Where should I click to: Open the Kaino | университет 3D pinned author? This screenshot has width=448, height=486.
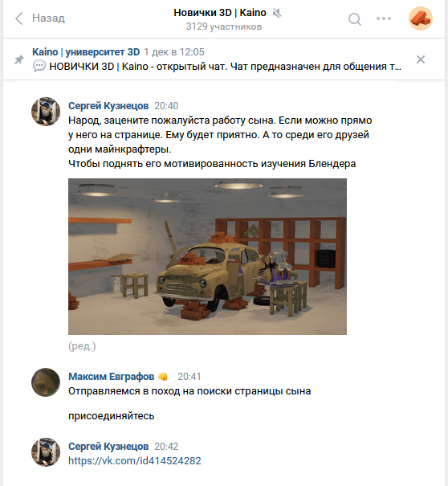coord(86,51)
